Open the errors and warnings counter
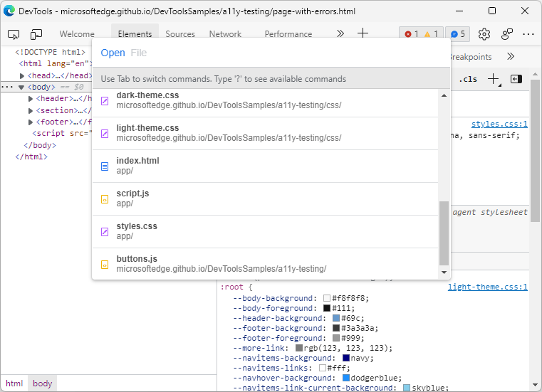Screen dimensions: 542x392 [421, 34]
